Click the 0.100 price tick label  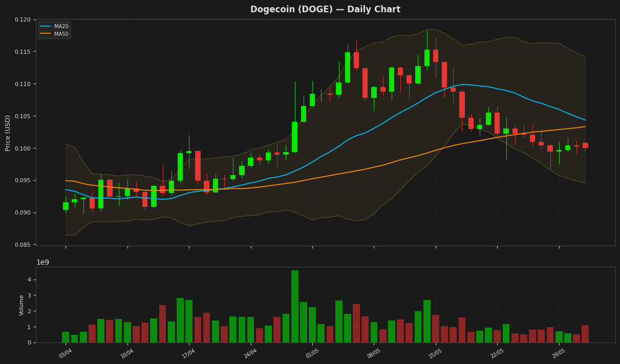(23, 148)
